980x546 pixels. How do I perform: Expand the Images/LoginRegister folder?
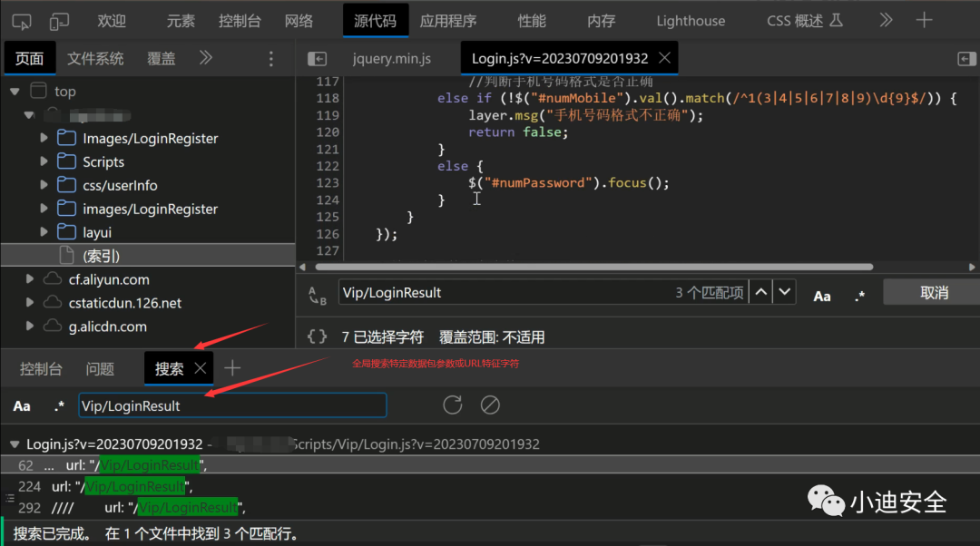pos(44,138)
